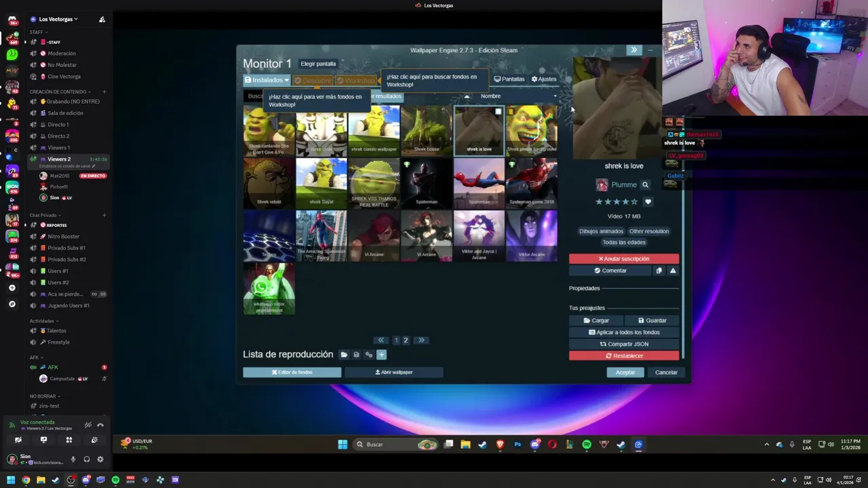Viewport: 868px width, 488px height.
Task: Click Windows taskbar Buscar search box
Action: coord(396,445)
